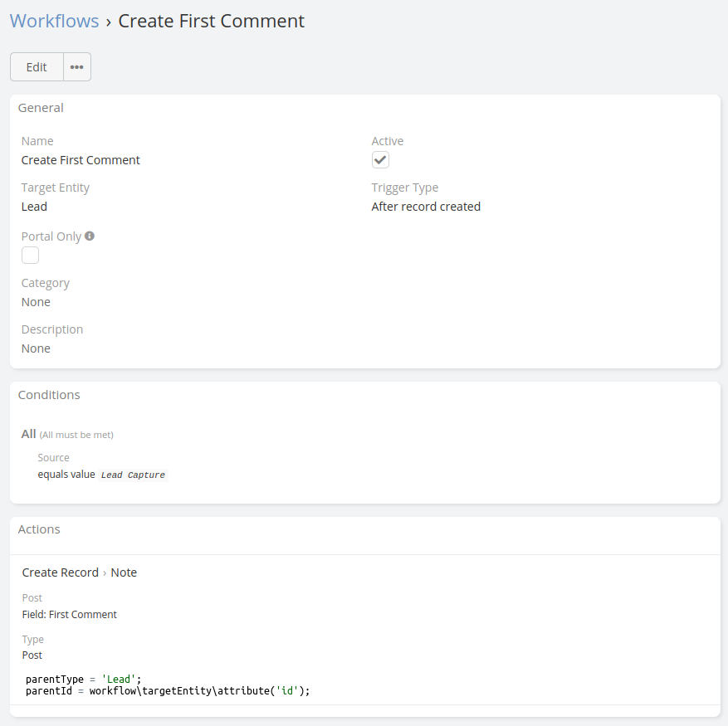Open the three-dots more actions menu
Viewport: 728px width, 726px height.
77,67
